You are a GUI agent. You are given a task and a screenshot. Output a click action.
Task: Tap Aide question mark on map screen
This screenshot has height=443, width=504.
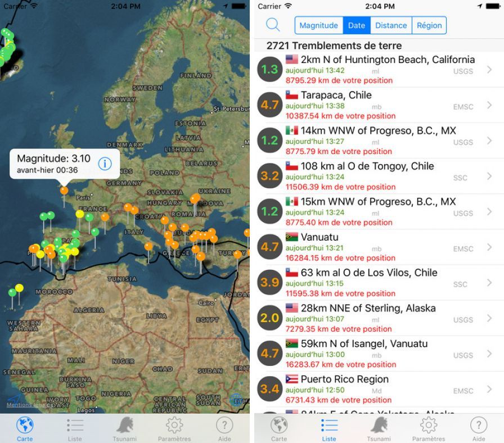click(x=224, y=428)
